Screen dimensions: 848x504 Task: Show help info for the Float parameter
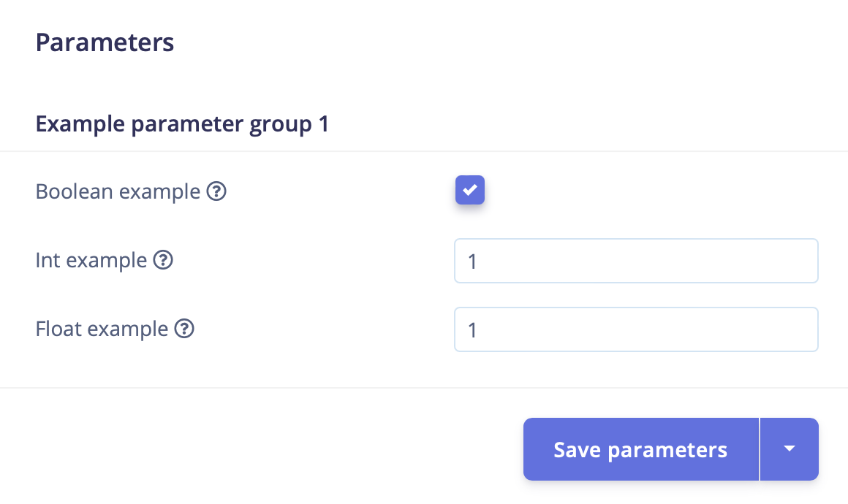point(184,329)
